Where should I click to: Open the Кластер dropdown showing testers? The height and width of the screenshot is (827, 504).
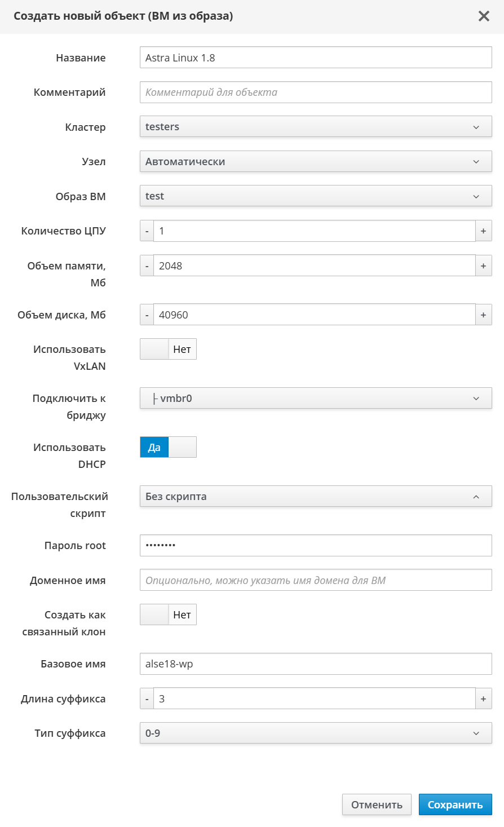tap(316, 127)
